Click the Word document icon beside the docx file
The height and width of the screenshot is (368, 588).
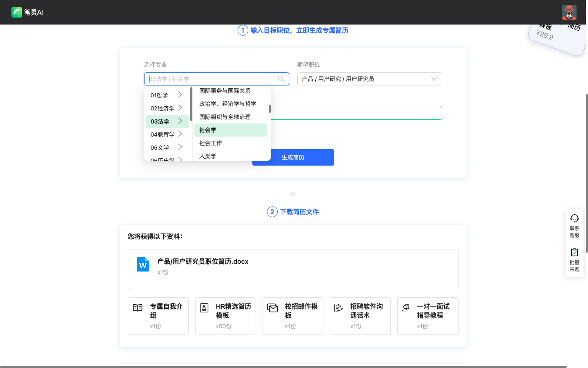[143, 264]
